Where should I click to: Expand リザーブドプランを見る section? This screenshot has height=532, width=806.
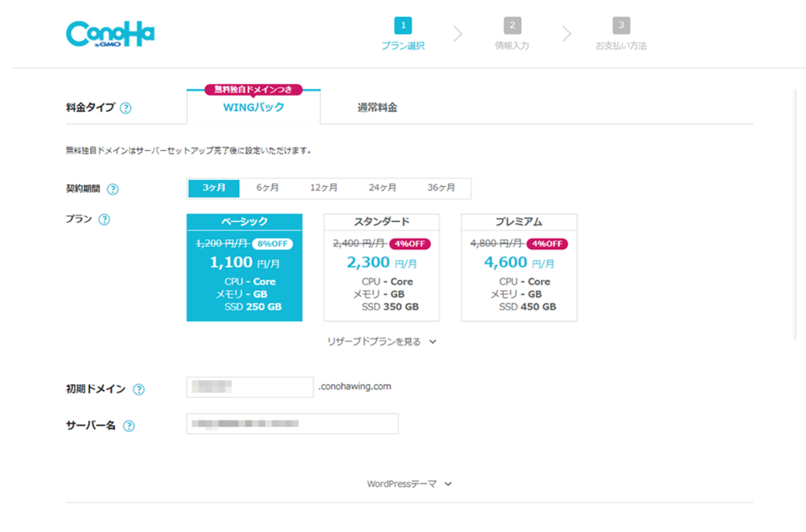click(382, 342)
